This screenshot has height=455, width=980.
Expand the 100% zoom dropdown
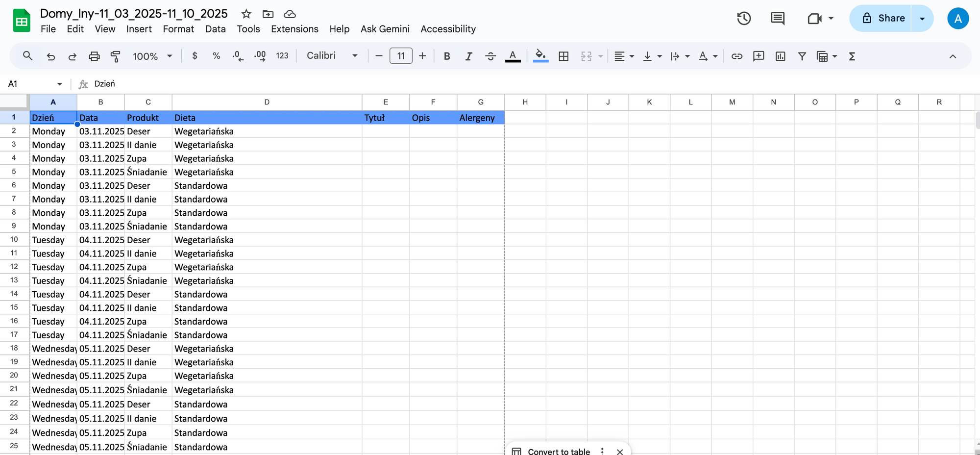point(152,56)
